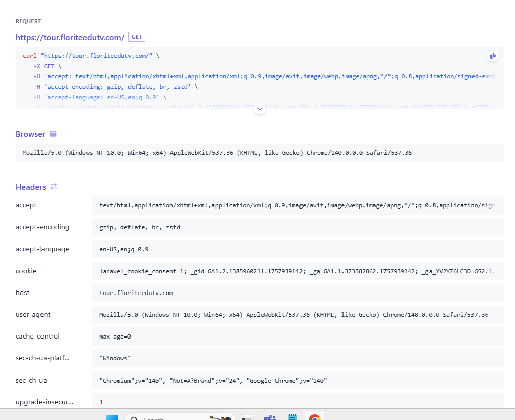Click the sec-ch-ua header value

pyautogui.click(x=213, y=380)
